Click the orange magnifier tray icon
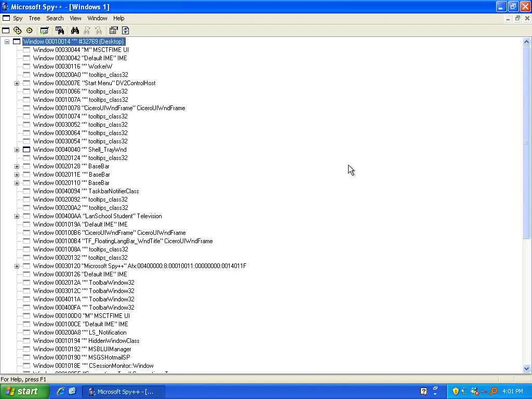The width and height of the screenshot is (532, 399). 494,391
